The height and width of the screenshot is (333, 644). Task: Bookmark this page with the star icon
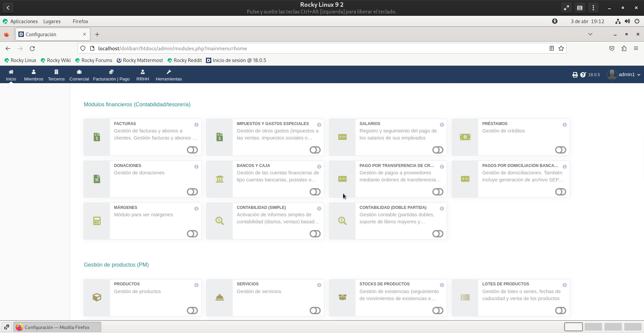point(561,49)
